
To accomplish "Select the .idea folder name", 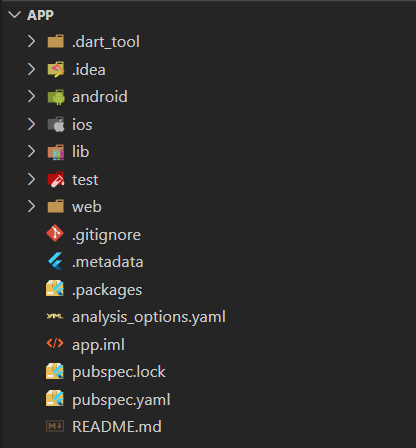I will (x=89, y=70).
